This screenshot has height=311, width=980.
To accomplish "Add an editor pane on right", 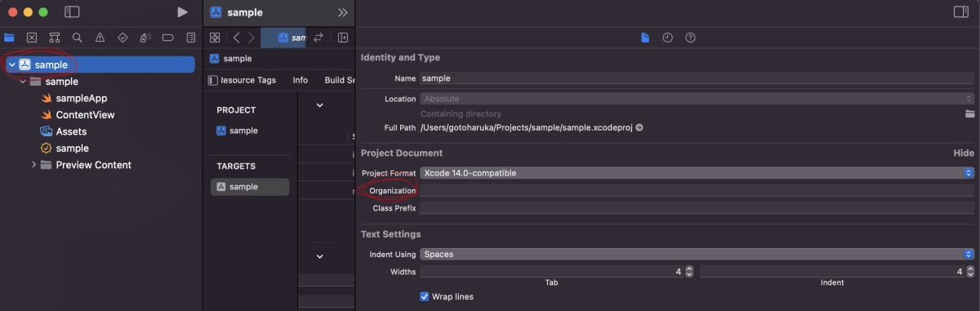I will tap(343, 38).
